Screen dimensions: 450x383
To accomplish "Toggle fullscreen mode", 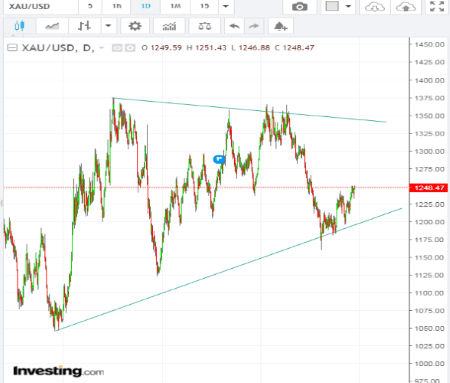I will (437, 6).
